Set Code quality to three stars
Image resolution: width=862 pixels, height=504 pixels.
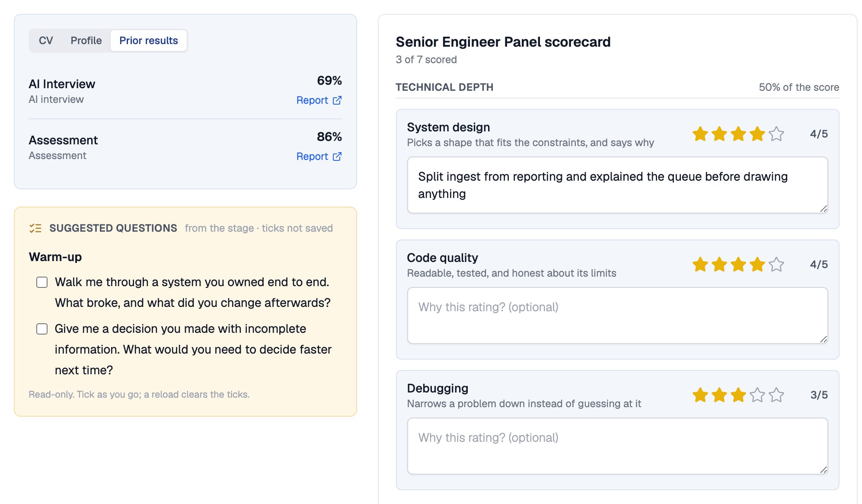pos(738,265)
